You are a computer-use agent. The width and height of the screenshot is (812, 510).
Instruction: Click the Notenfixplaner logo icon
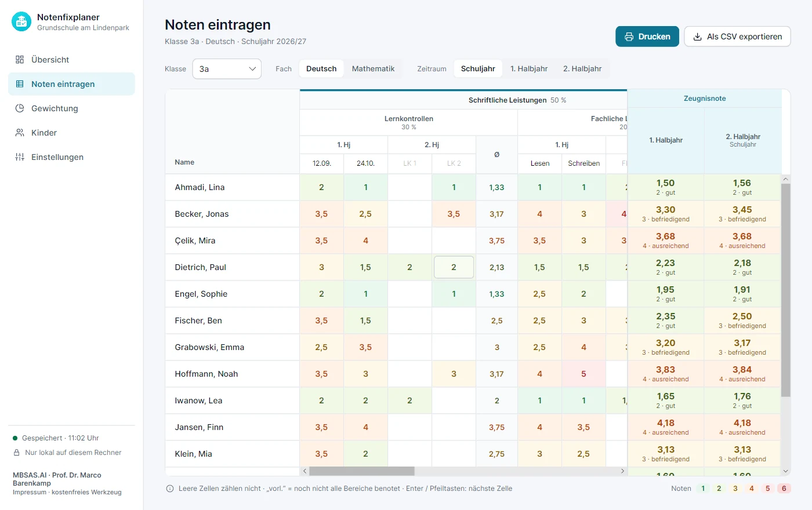[21, 22]
